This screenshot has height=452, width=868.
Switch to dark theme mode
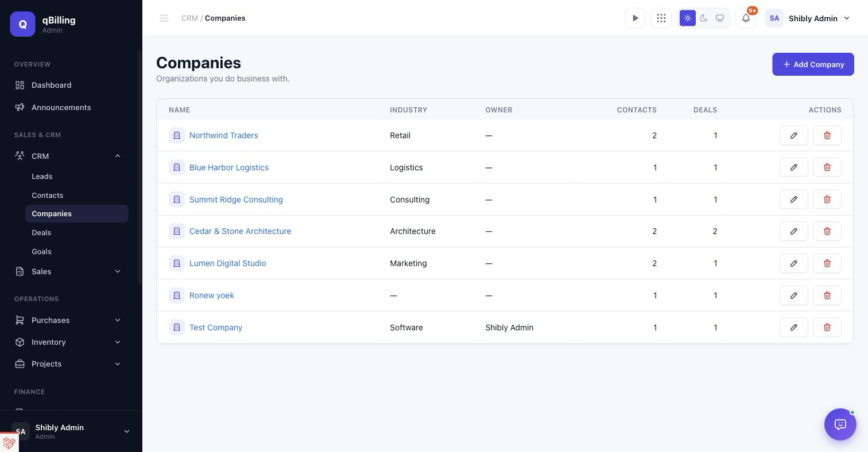(704, 18)
